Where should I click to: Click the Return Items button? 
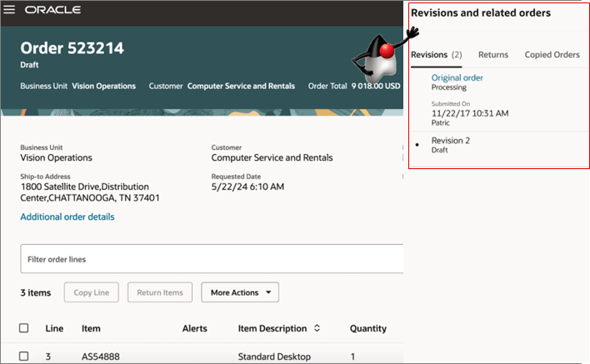pos(160,292)
